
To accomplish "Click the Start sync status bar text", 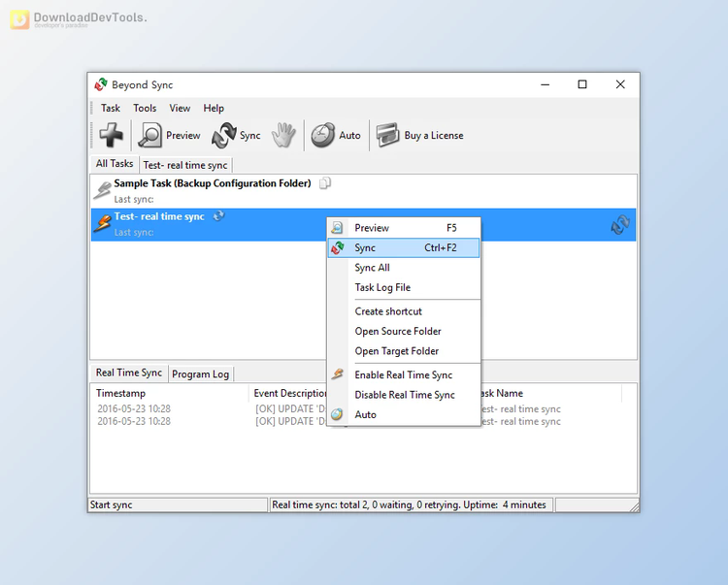I will (111, 504).
